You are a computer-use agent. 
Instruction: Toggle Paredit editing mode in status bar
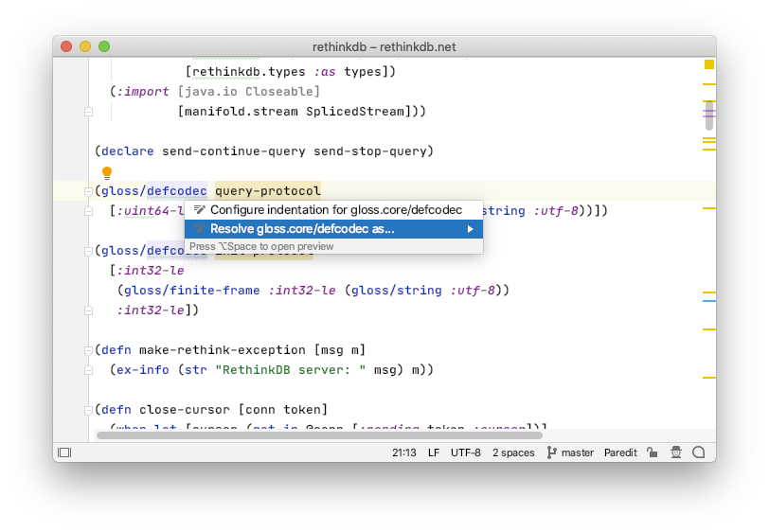pyautogui.click(x=620, y=452)
